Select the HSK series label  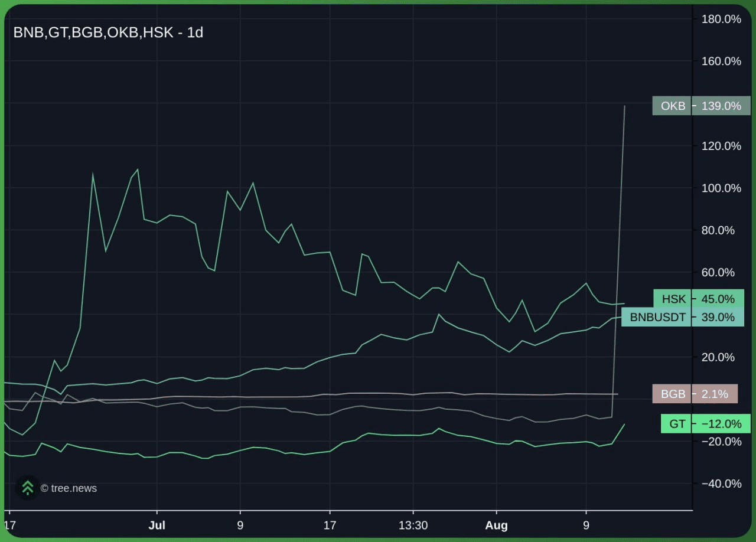tap(673, 299)
